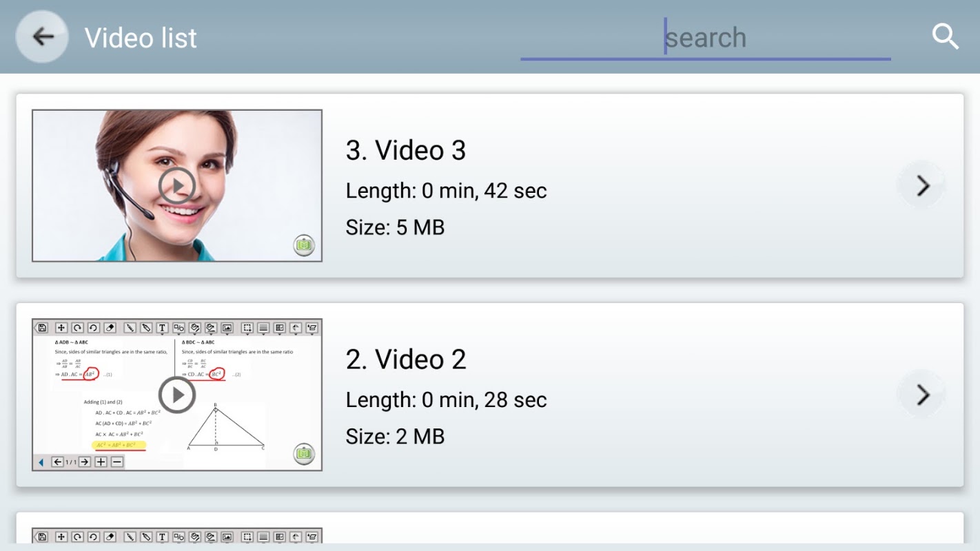The image size is (980, 551).
Task: Open the partially visible third video thumbnail
Action: point(177,536)
